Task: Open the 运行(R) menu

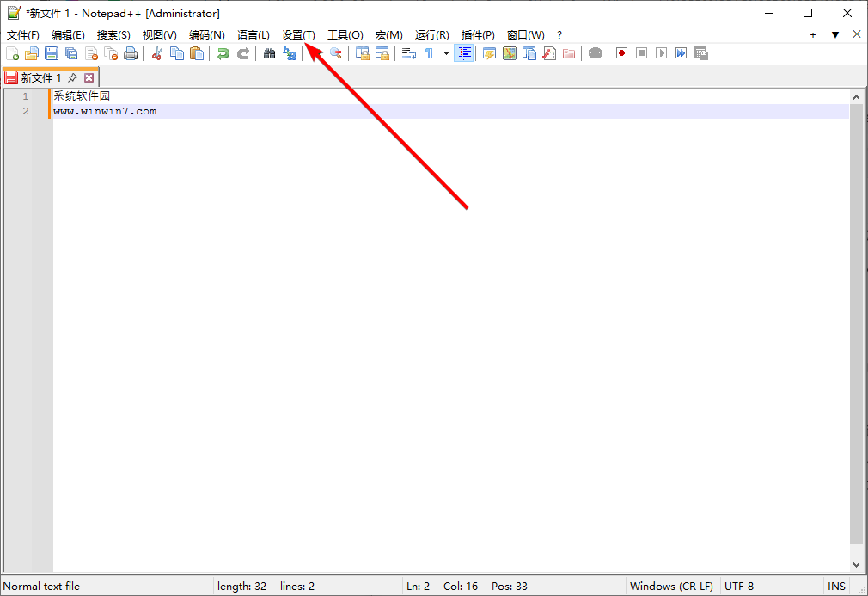Action: 431,35
